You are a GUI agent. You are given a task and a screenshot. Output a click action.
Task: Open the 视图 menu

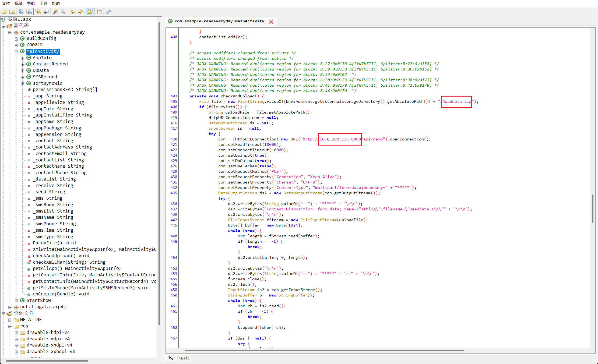click(x=19, y=3)
